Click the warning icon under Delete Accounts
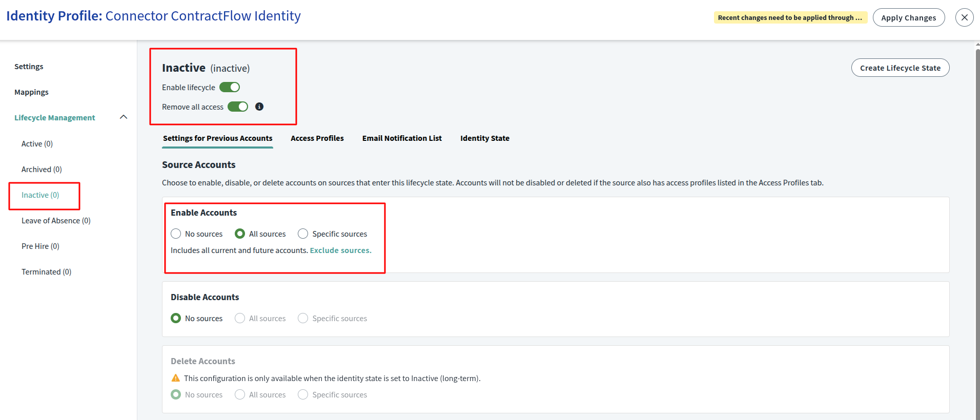980x420 pixels. coord(175,378)
